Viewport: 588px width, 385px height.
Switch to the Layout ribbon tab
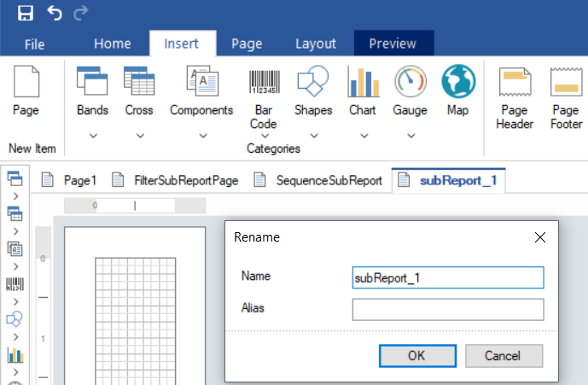pos(315,44)
